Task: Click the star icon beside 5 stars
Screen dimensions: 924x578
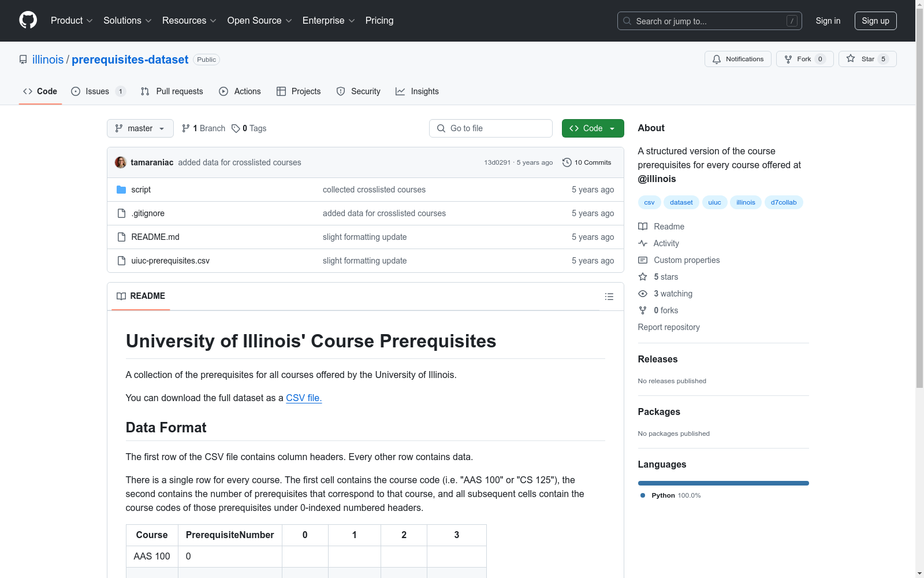Action: 643,277
